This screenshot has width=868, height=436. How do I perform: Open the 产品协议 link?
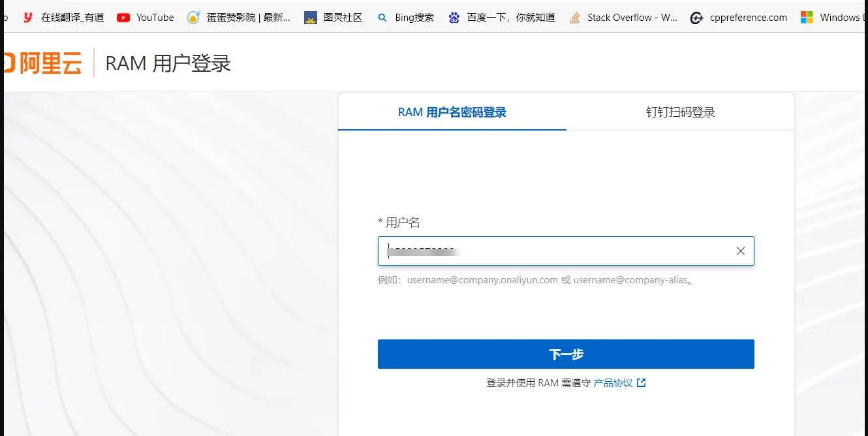pos(613,383)
